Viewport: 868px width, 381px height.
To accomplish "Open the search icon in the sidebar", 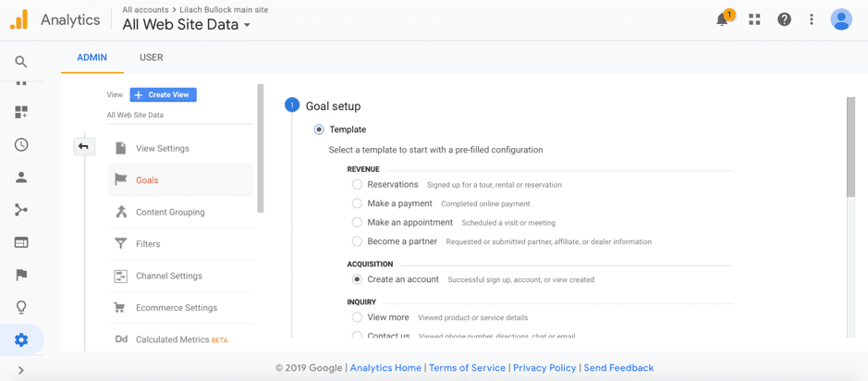I will click(21, 62).
